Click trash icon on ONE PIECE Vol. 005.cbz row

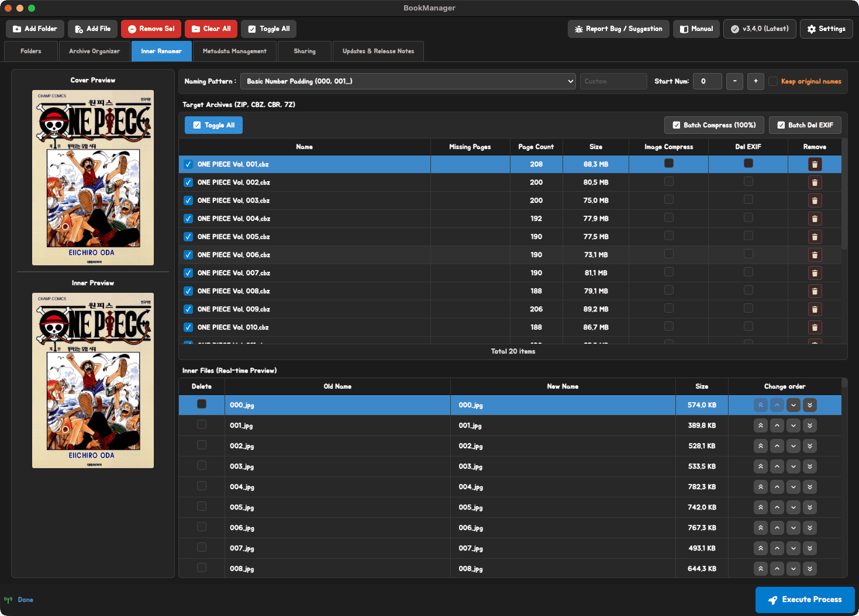point(815,237)
